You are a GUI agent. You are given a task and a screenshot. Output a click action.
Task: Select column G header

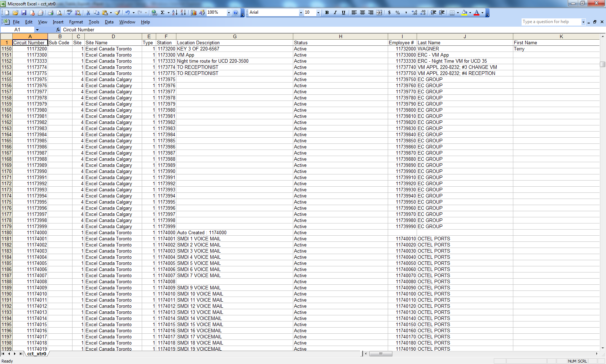[235, 36]
